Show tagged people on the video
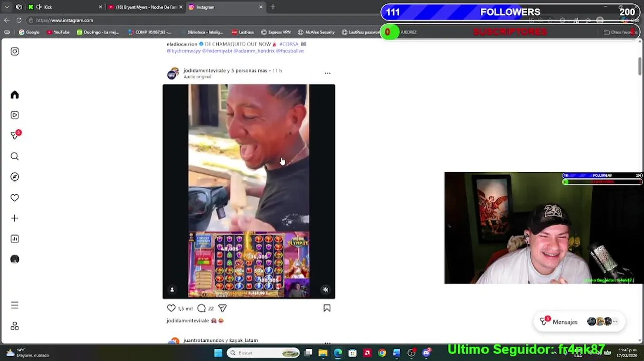Screen dimensions: 644x361 coord(172,289)
